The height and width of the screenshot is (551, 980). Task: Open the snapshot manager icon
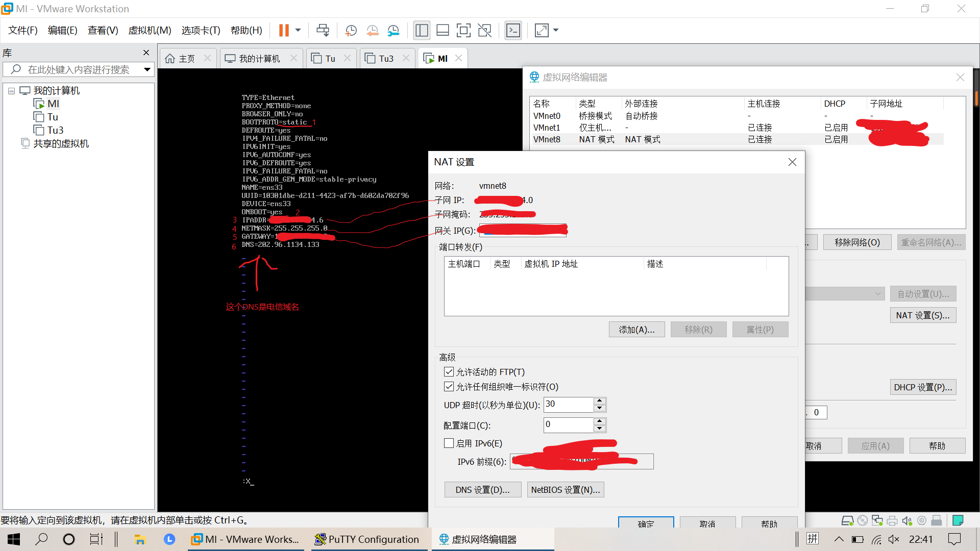pyautogui.click(x=394, y=31)
